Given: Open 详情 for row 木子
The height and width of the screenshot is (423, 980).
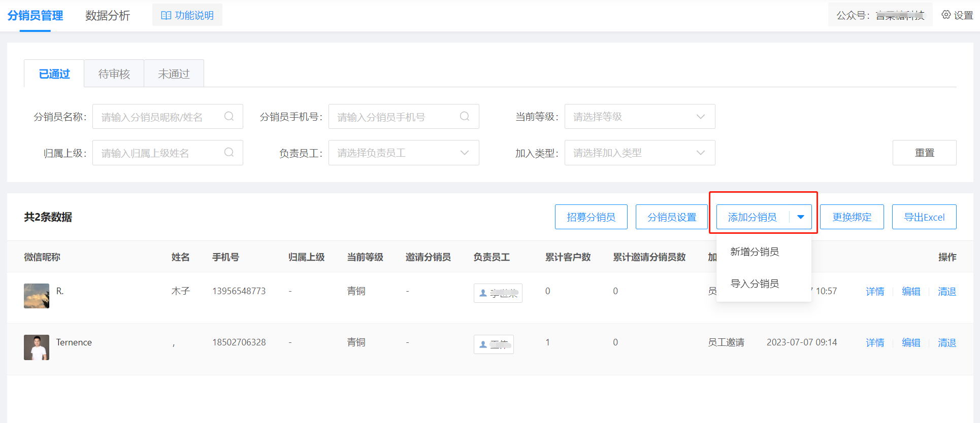Looking at the screenshot, I should tap(875, 292).
